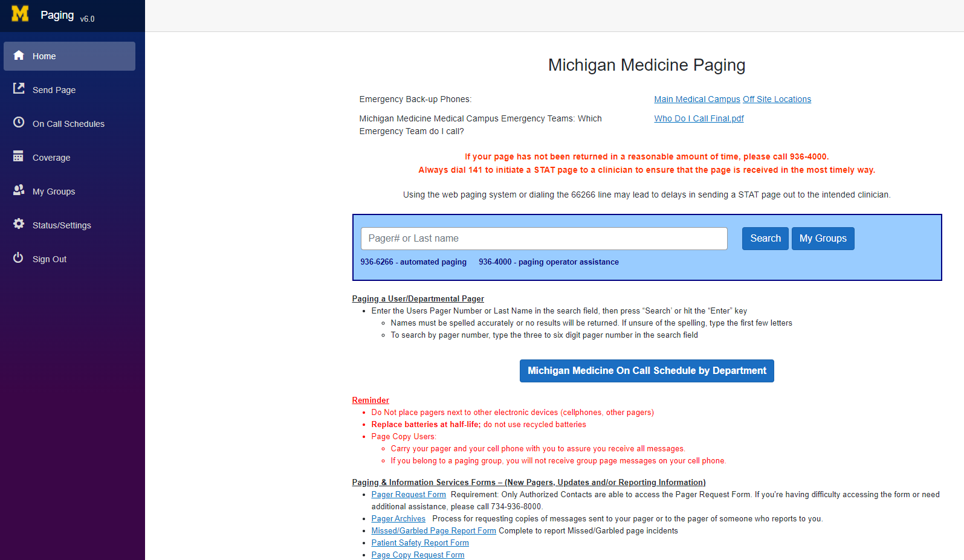Click the My Groups people icon
The width and height of the screenshot is (964, 560).
coord(19,190)
